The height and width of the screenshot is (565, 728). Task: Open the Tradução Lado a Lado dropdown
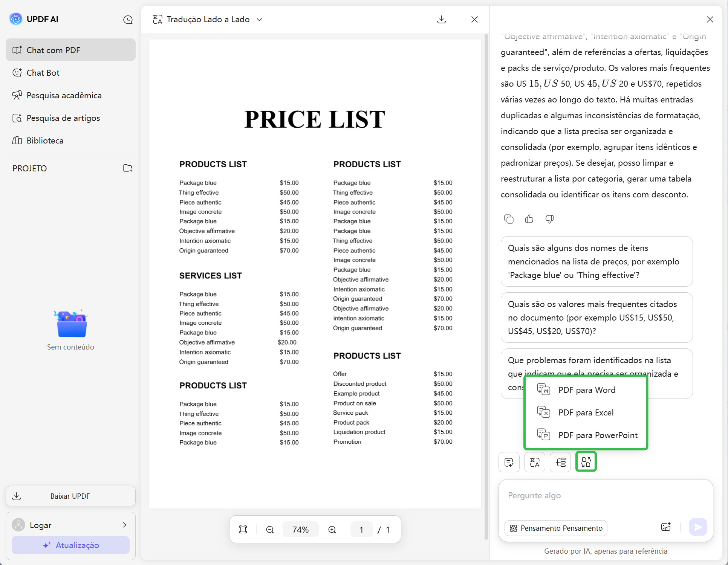coord(260,19)
